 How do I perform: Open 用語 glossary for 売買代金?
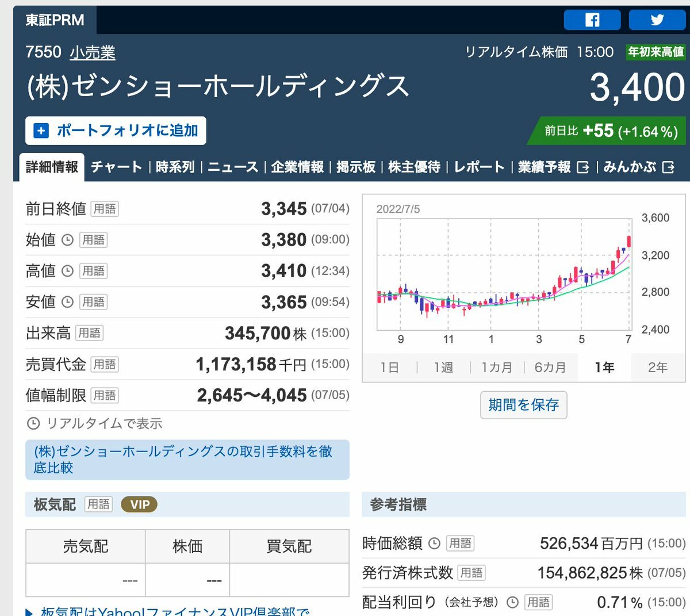(105, 364)
